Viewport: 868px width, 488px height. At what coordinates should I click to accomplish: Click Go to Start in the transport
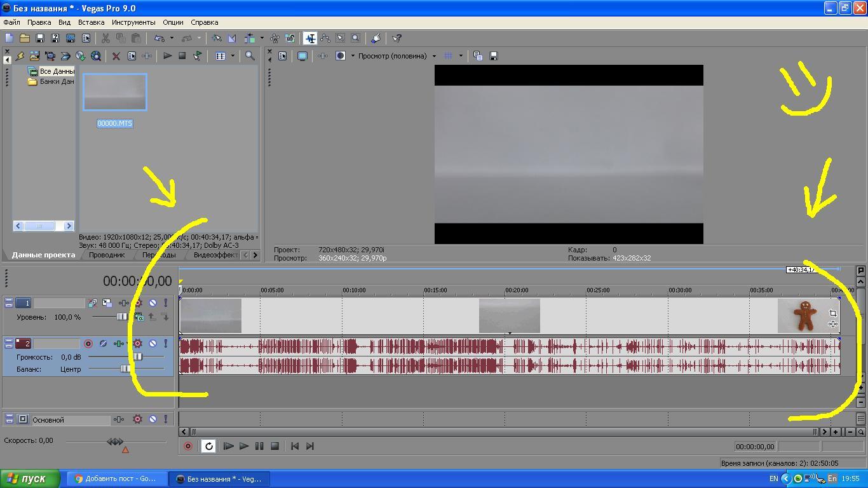(x=295, y=446)
